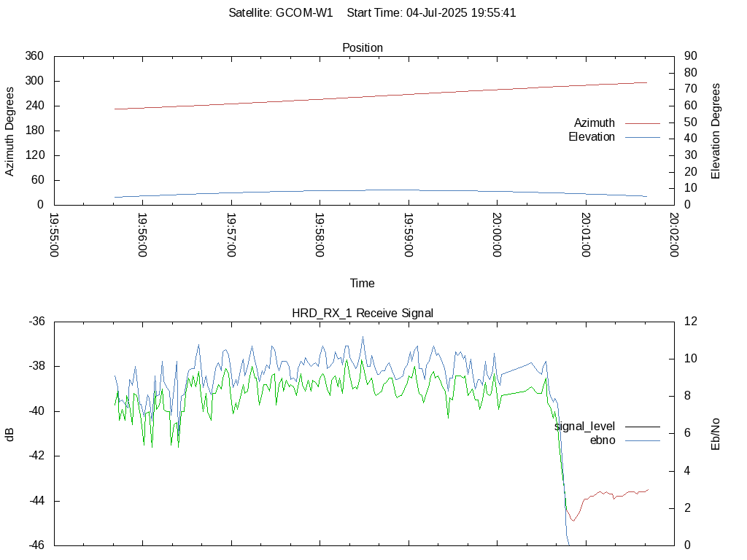Click the 'Elevation Degrees' axis label
The height and width of the screenshot is (560, 747).
pyautogui.click(x=716, y=131)
